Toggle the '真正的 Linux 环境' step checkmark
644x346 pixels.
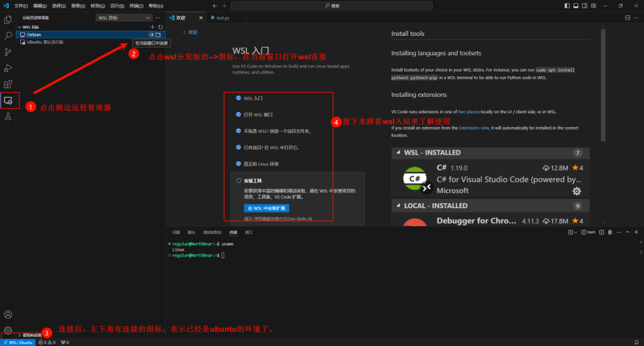pyautogui.click(x=238, y=164)
